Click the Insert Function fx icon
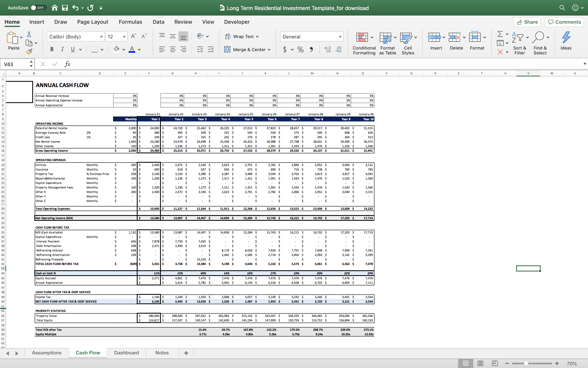This screenshot has height=368, width=588. click(67, 64)
